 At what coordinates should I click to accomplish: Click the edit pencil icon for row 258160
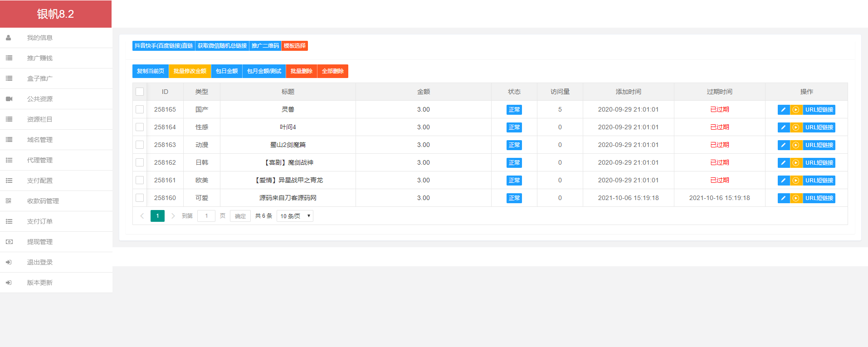(x=783, y=198)
